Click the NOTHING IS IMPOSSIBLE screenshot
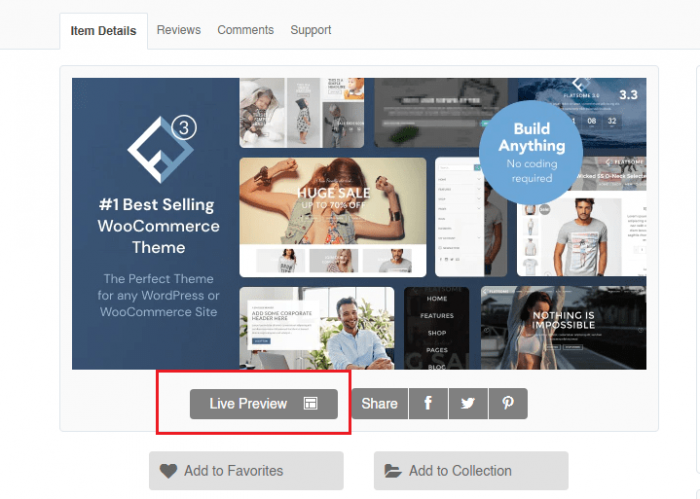The width and height of the screenshot is (700, 499). click(x=563, y=328)
